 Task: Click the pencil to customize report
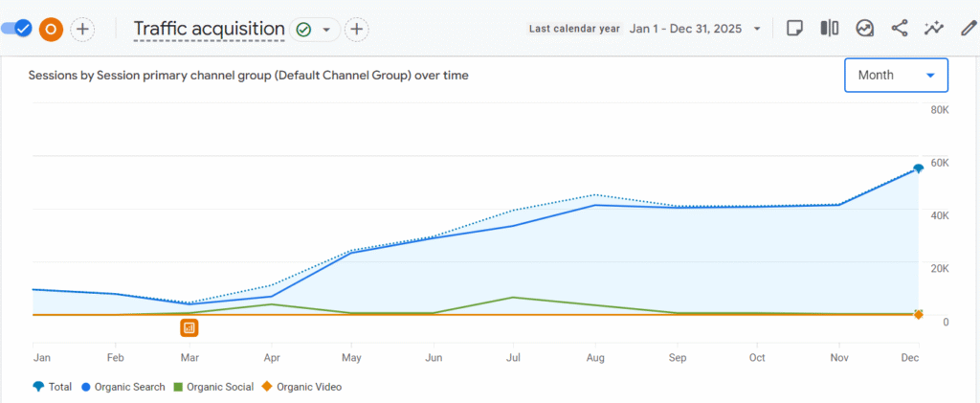(x=968, y=29)
